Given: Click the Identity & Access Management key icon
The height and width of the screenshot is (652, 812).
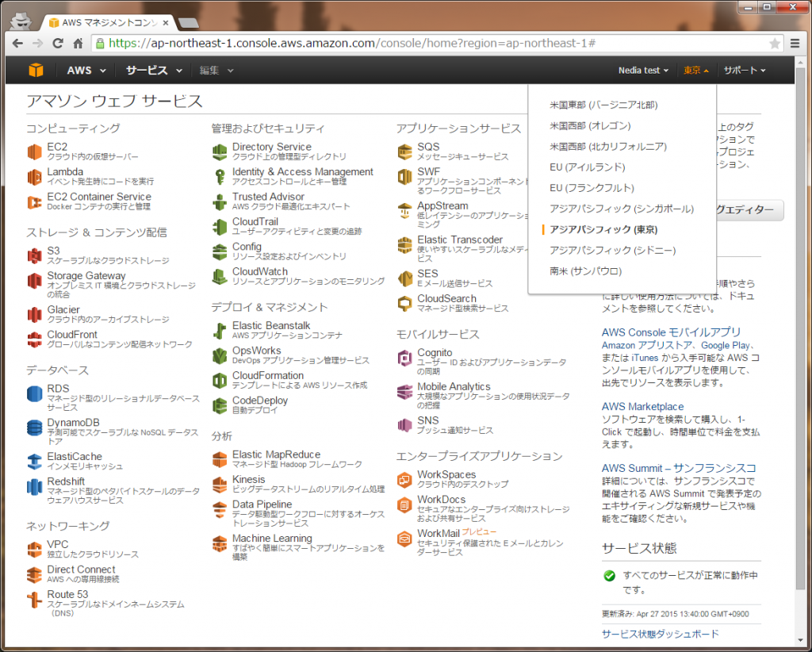Looking at the screenshot, I should (220, 177).
